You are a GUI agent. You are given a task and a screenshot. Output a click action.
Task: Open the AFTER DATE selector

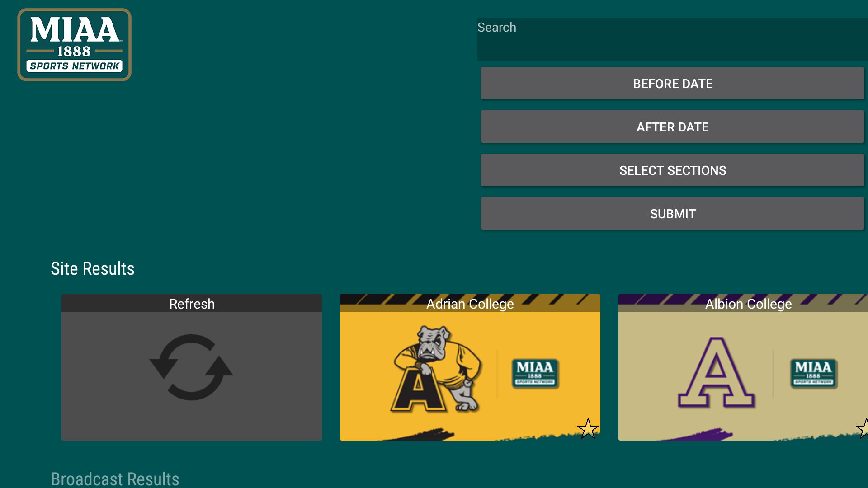(x=672, y=127)
